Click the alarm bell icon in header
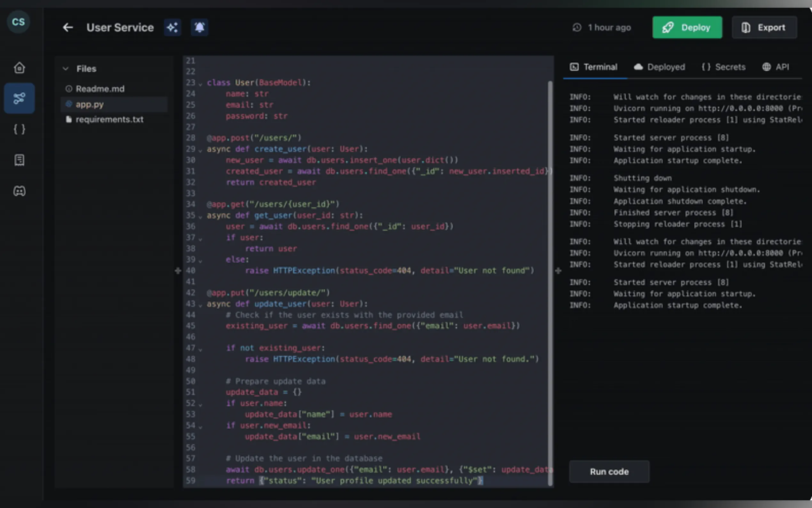Screen dimensions: 812x508 tap(199, 28)
